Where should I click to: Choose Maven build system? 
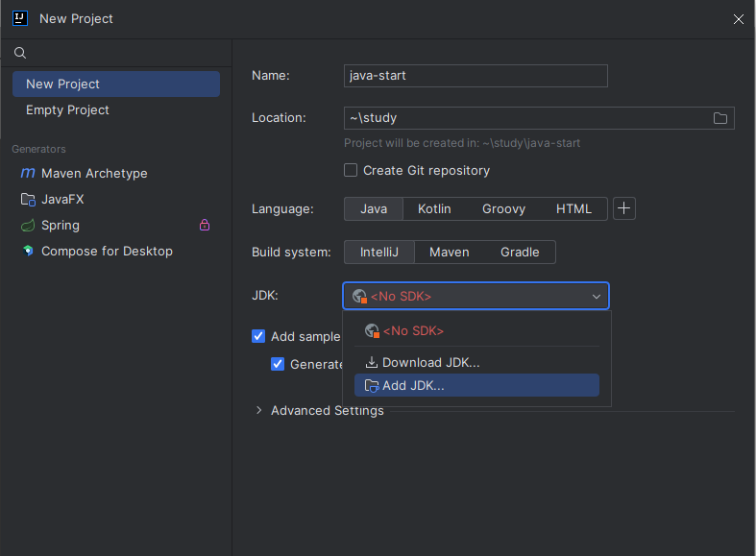coord(449,253)
